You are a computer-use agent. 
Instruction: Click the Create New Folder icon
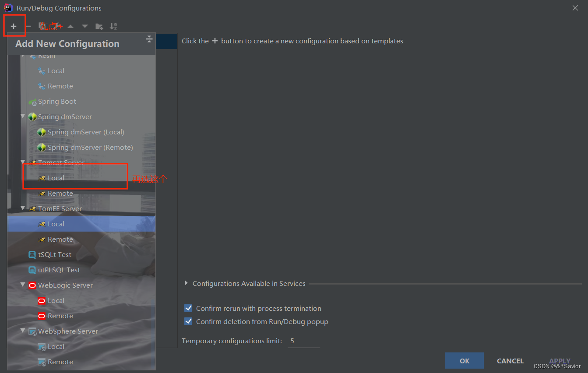click(99, 26)
